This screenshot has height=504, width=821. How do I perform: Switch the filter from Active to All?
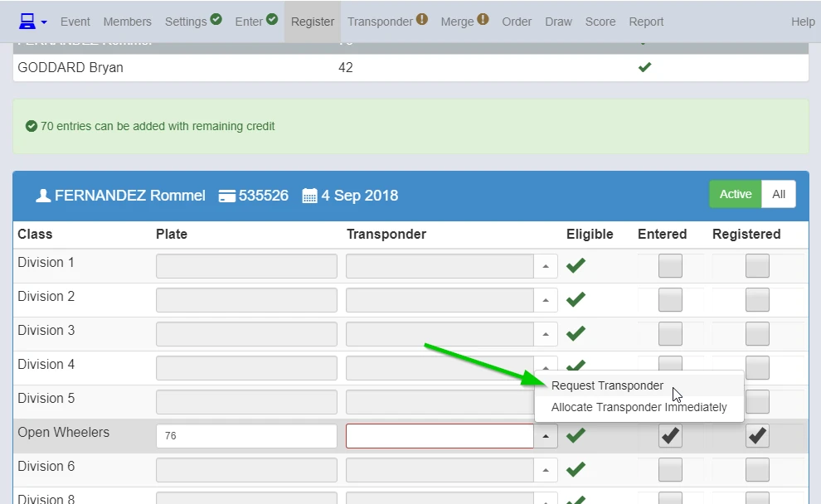[778, 194]
